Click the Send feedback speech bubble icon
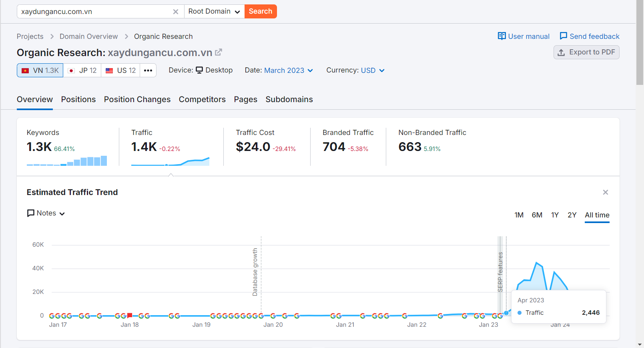Viewport: 644px width, 348px height. pyautogui.click(x=564, y=36)
